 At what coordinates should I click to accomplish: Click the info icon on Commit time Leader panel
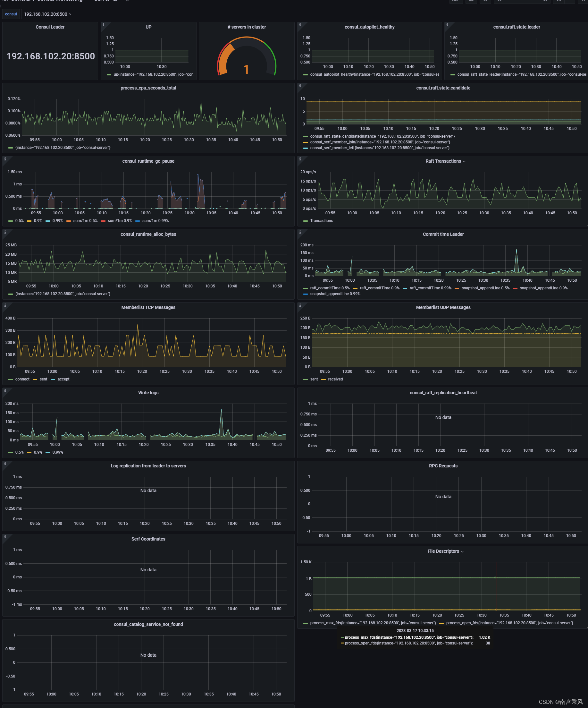coord(300,232)
